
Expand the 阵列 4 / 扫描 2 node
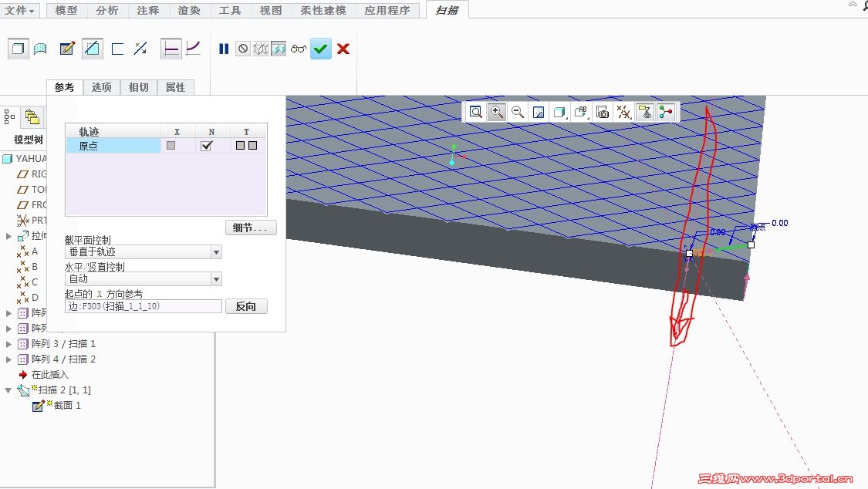(8, 359)
